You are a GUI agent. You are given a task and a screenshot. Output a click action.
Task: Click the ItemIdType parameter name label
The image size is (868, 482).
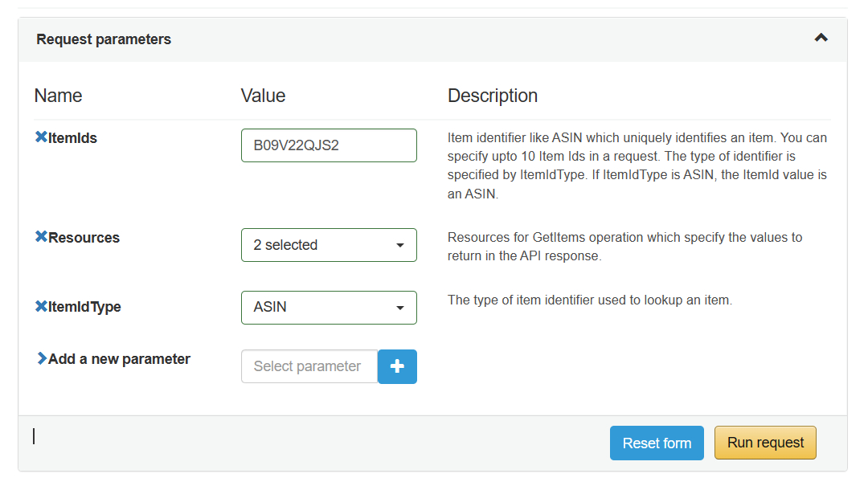pos(85,307)
